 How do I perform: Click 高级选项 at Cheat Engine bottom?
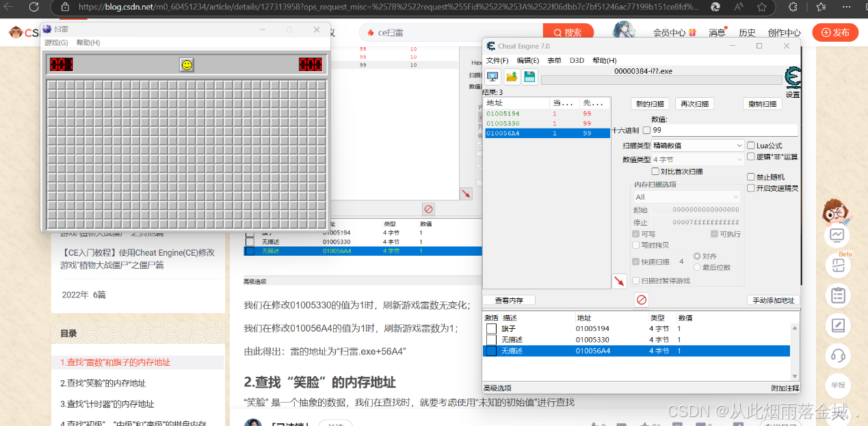(497, 388)
